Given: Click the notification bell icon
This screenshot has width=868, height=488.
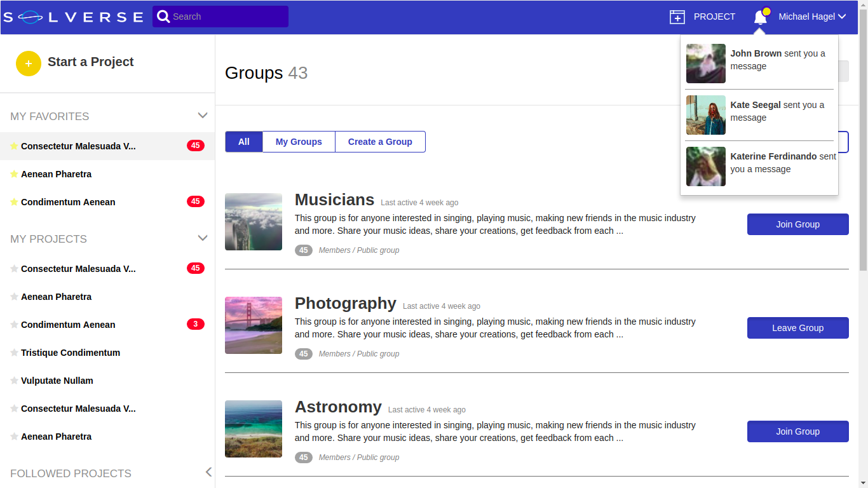Looking at the screenshot, I should pyautogui.click(x=760, y=17).
